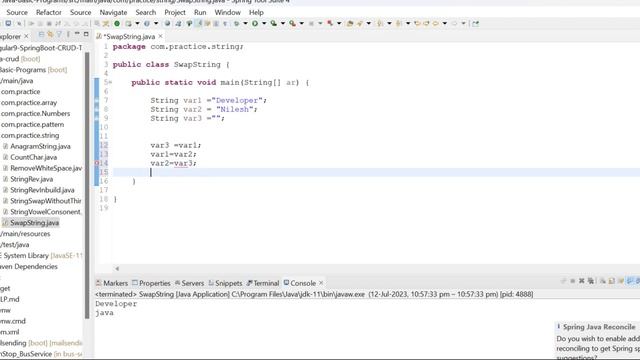
Task: Click the Previous Annotation arrow icon
Action: pyautogui.click(x=398, y=23)
